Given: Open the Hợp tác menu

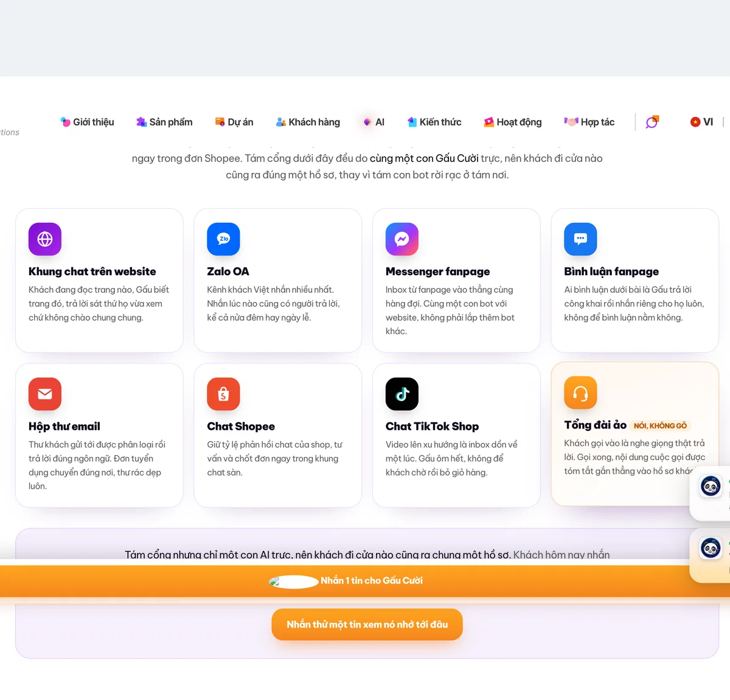Looking at the screenshot, I should coord(589,122).
